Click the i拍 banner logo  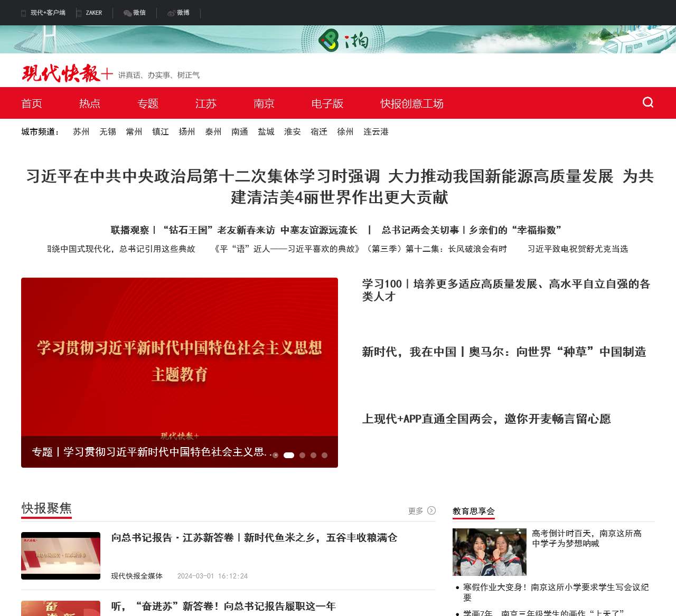[x=343, y=40]
